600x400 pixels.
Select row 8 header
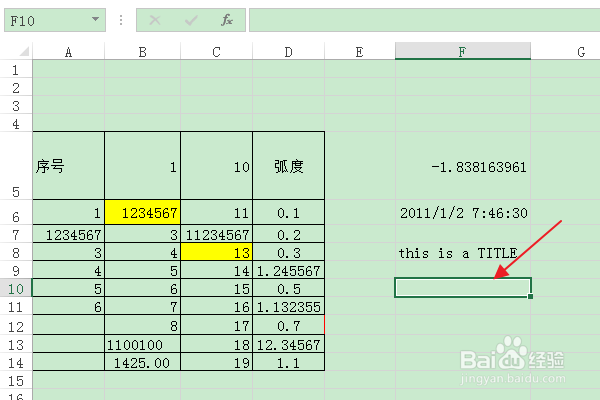[16, 252]
